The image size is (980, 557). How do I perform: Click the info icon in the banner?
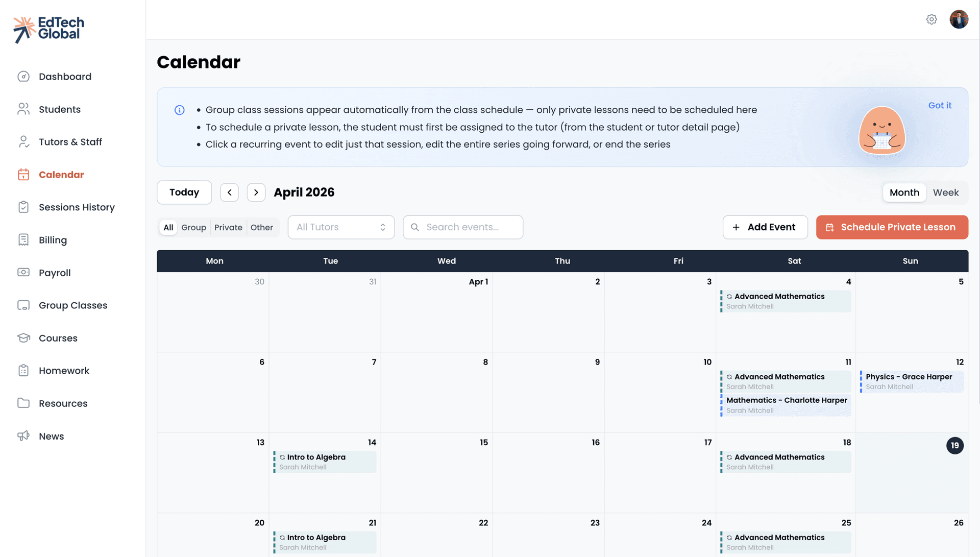[180, 110]
